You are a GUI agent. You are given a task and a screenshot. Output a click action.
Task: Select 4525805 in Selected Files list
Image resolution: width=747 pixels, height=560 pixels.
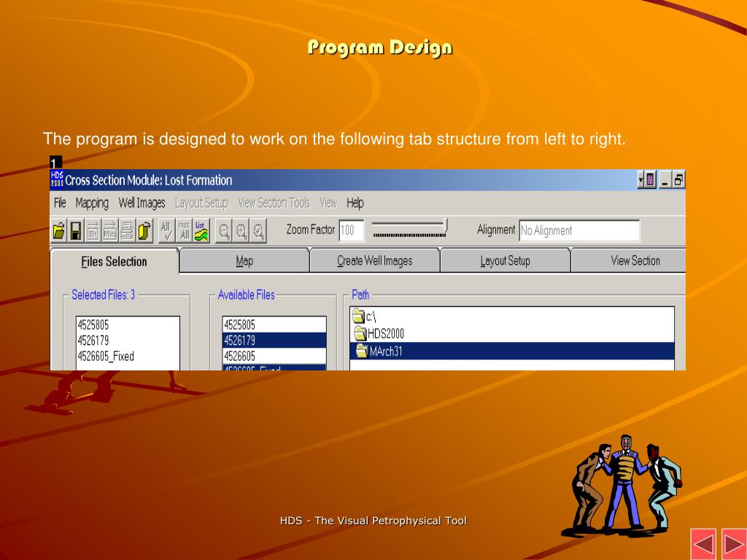[128, 324]
